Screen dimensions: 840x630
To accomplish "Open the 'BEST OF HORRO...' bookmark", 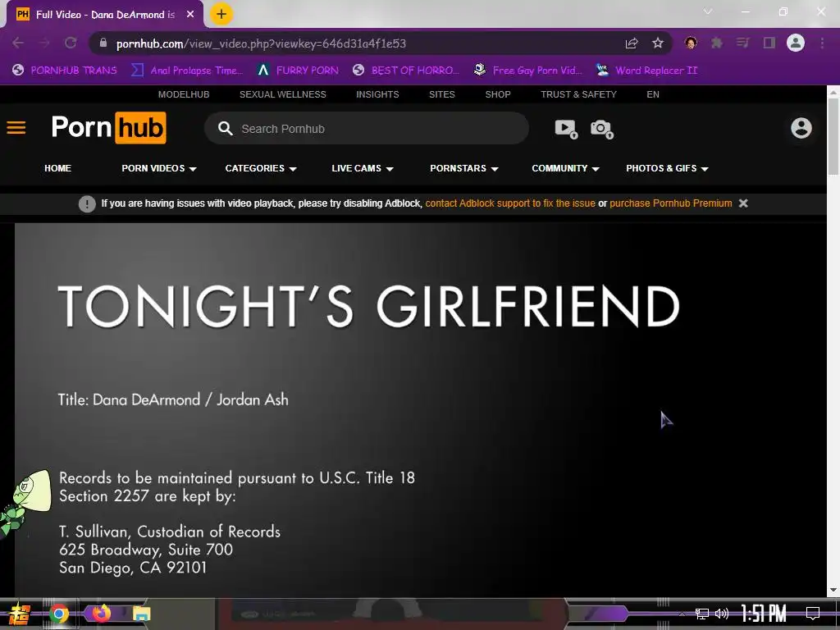I will coord(406,71).
